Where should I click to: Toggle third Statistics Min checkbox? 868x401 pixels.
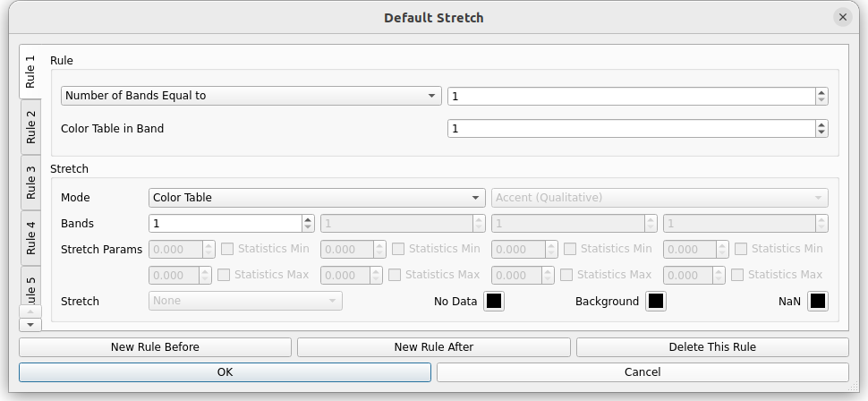point(570,249)
